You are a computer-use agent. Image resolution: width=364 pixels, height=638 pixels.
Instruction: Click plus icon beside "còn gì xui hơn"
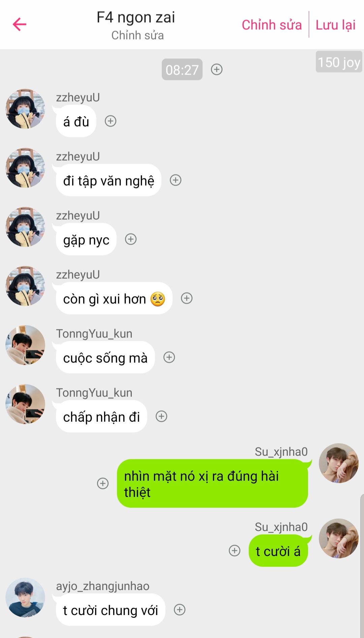pos(187,298)
